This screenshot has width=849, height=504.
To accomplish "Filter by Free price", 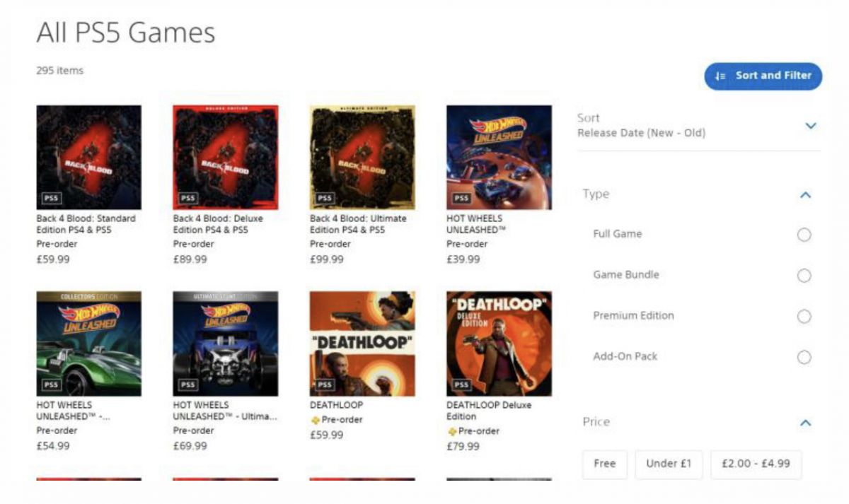I will pyautogui.click(x=605, y=464).
